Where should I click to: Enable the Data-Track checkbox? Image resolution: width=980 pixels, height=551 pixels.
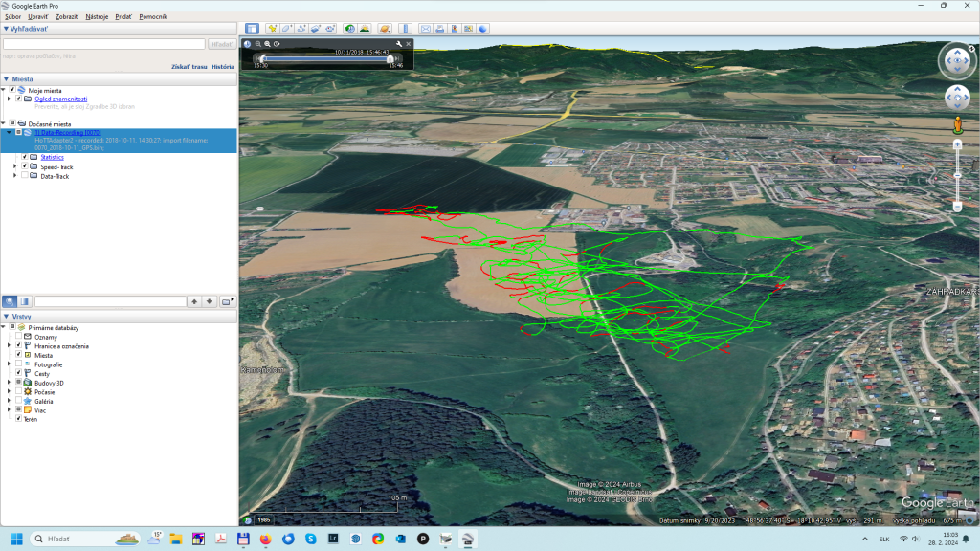pos(25,176)
